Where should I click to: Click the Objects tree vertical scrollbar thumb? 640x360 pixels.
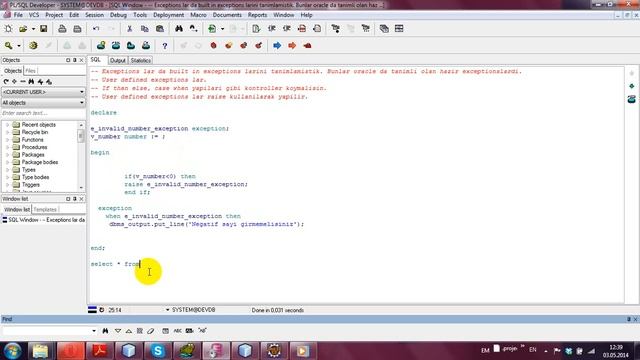(x=81, y=136)
